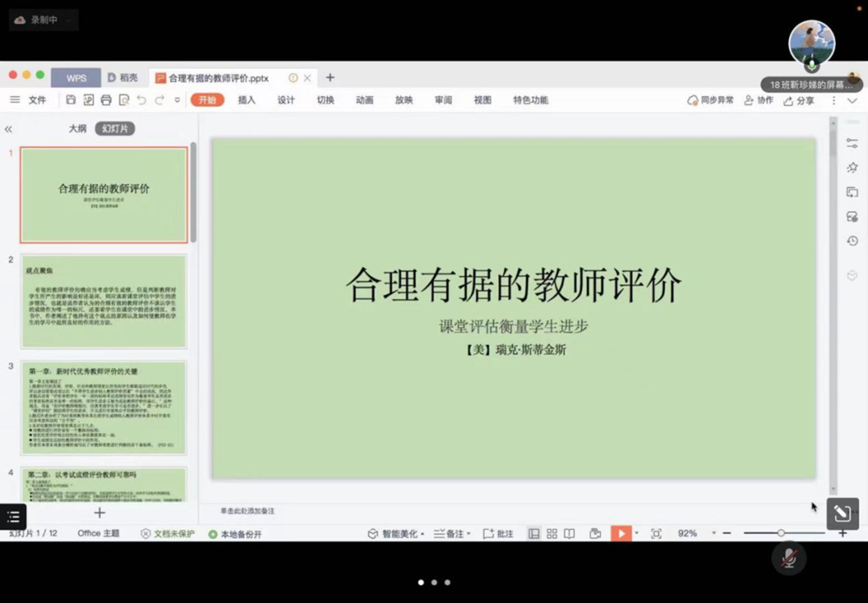This screenshot has width=868, height=603.
Task: Switch to reading view book icon
Action: point(569,534)
